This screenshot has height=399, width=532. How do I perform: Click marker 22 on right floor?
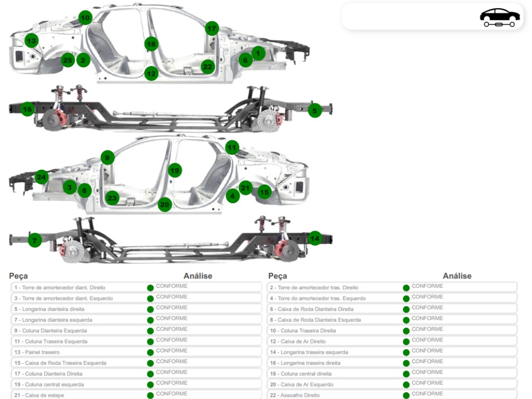(x=208, y=66)
